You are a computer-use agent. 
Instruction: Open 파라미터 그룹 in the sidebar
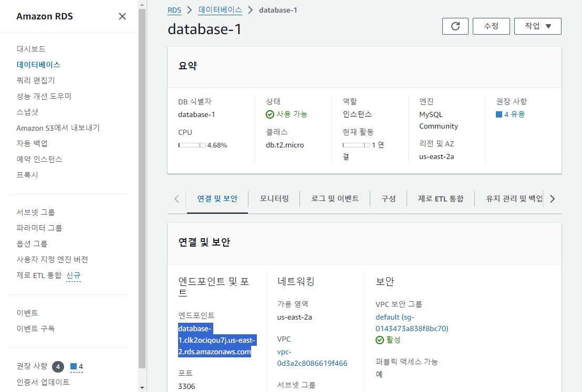(39, 228)
